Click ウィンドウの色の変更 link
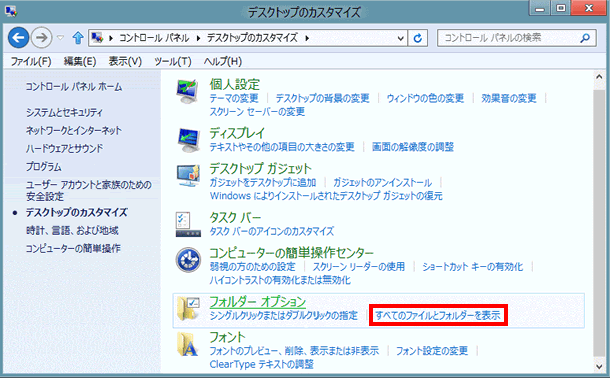 point(425,98)
